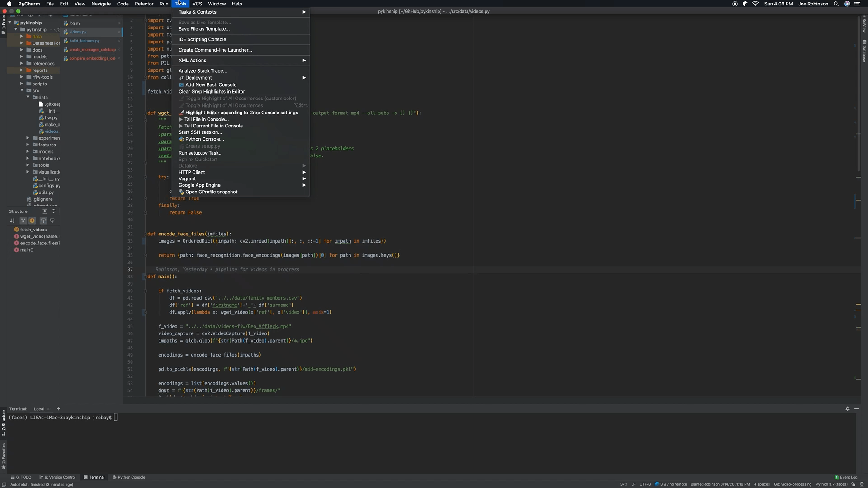Expand all in Structure panel
The height and width of the screenshot is (488, 868).
45,211
